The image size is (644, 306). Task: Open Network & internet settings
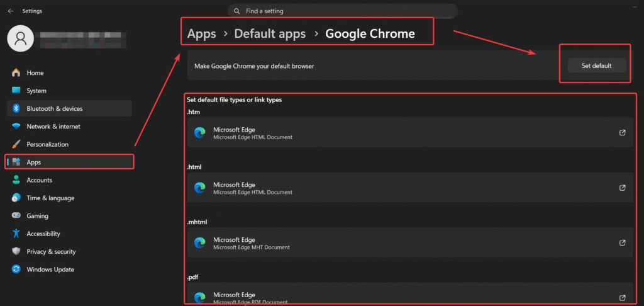point(53,127)
